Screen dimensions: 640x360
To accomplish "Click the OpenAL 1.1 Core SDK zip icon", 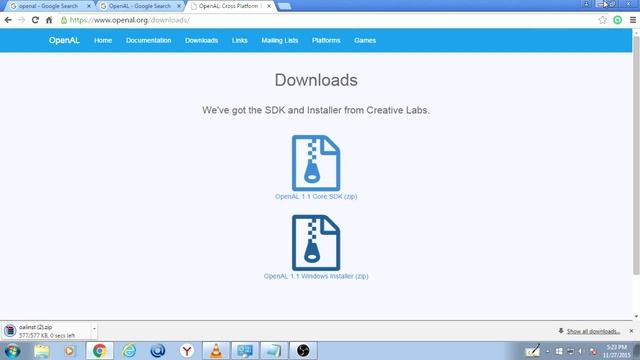I will pyautogui.click(x=316, y=163).
